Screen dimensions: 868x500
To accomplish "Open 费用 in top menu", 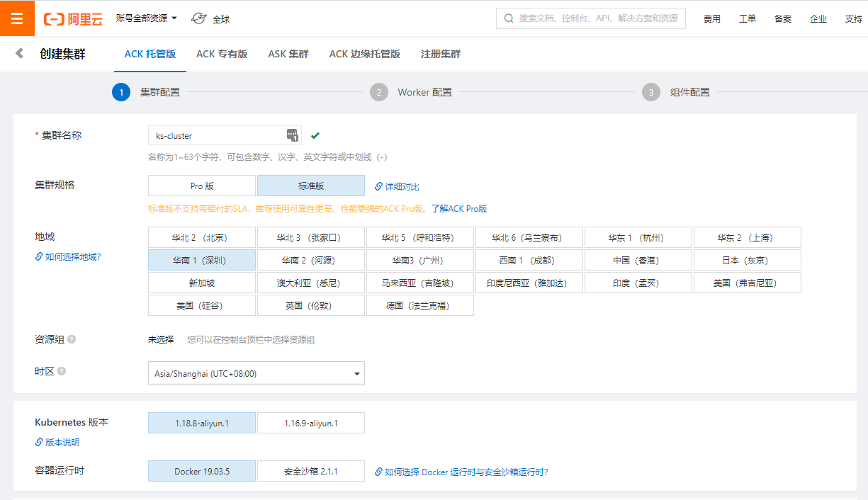I will click(712, 19).
